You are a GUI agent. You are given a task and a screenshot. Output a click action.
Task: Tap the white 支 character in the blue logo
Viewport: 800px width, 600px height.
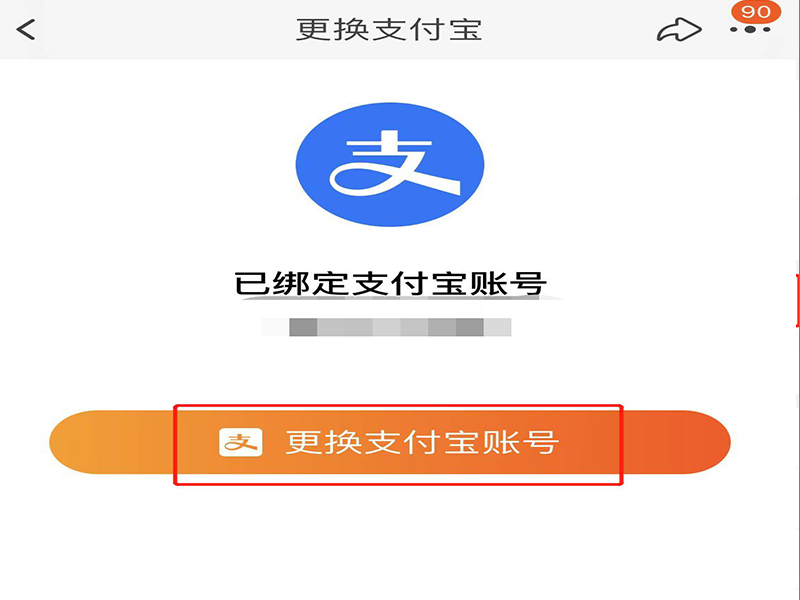394,163
